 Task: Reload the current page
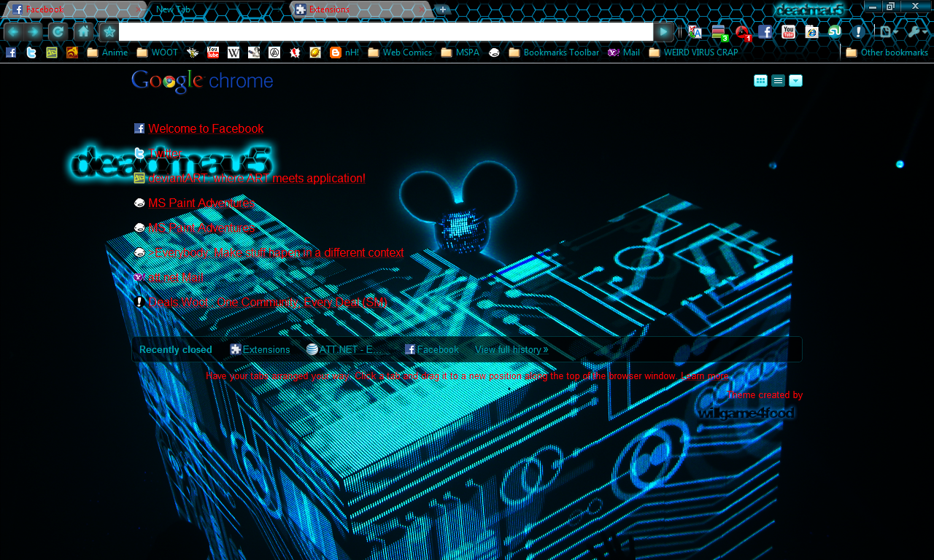(58, 31)
